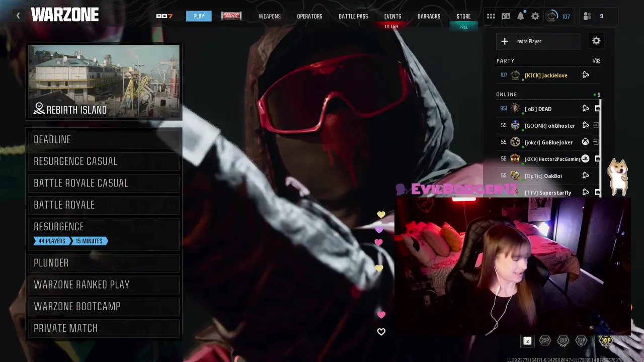
Task: Select Warzone Bootcamp
Action: pyautogui.click(x=104, y=306)
